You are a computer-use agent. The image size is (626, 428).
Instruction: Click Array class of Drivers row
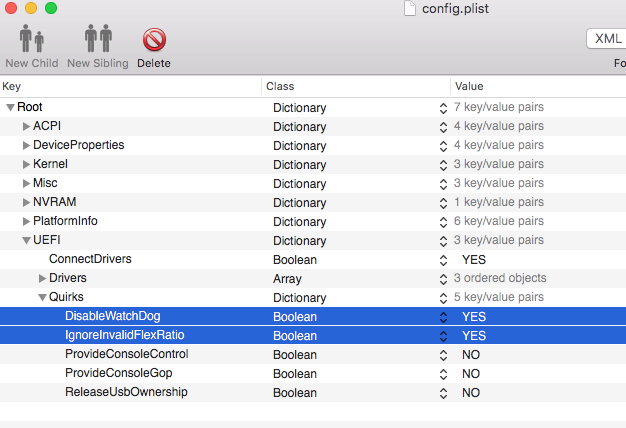click(x=287, y=279)
